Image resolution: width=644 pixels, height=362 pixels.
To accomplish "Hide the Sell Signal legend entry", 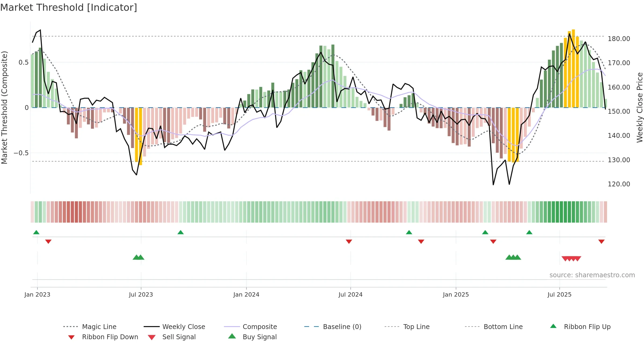I will click(172, 337).
